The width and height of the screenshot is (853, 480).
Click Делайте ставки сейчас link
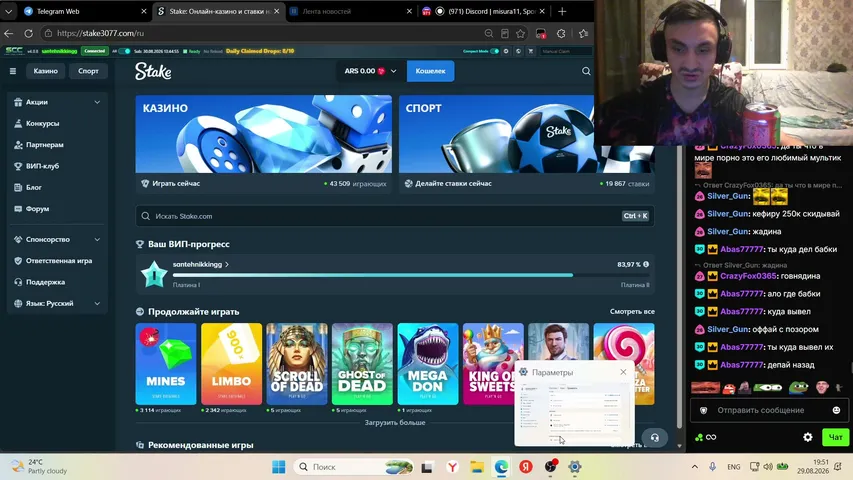tap(453, 183)
